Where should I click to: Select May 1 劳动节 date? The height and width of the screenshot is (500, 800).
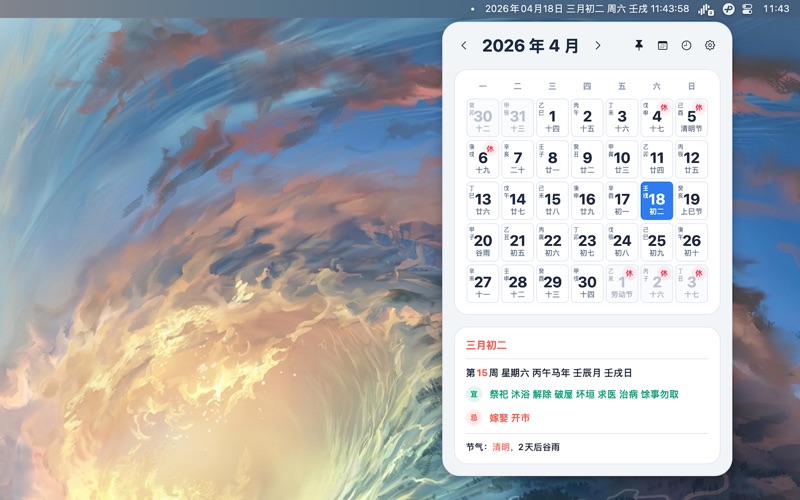point(622,284)
